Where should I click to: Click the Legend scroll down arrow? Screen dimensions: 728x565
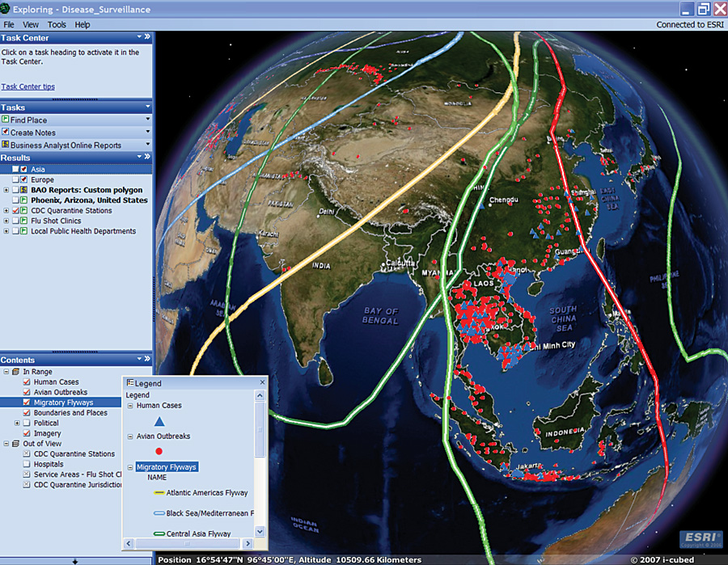tap(260, 532)
